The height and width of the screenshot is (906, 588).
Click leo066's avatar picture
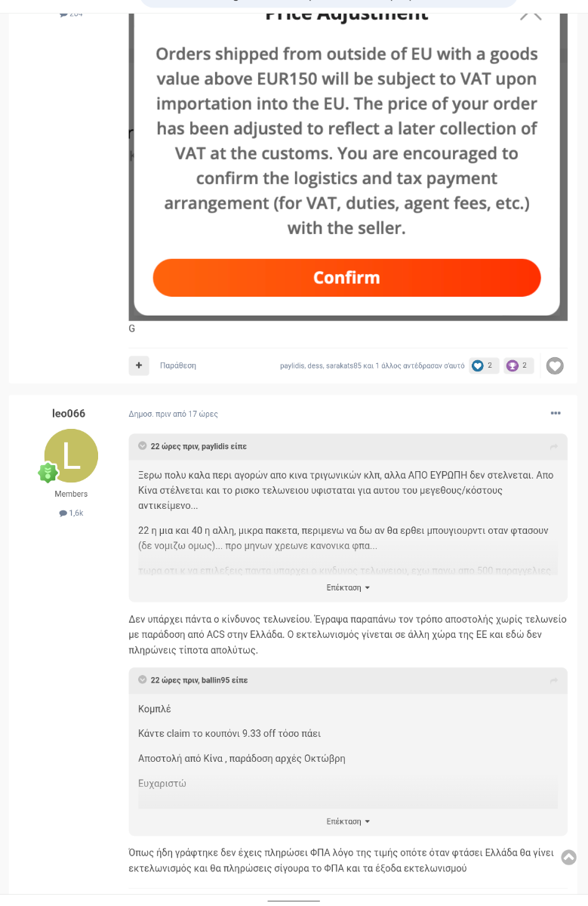[71, 455]
